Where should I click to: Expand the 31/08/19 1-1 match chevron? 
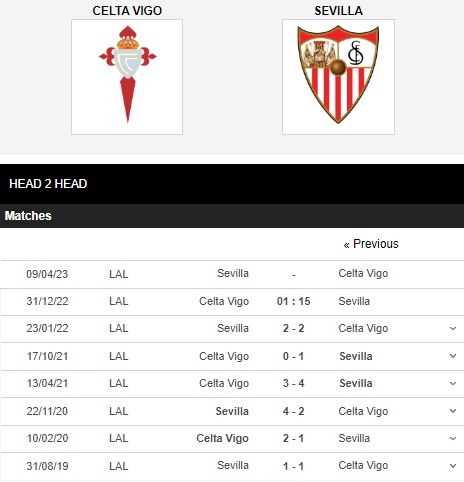[453, 466]
